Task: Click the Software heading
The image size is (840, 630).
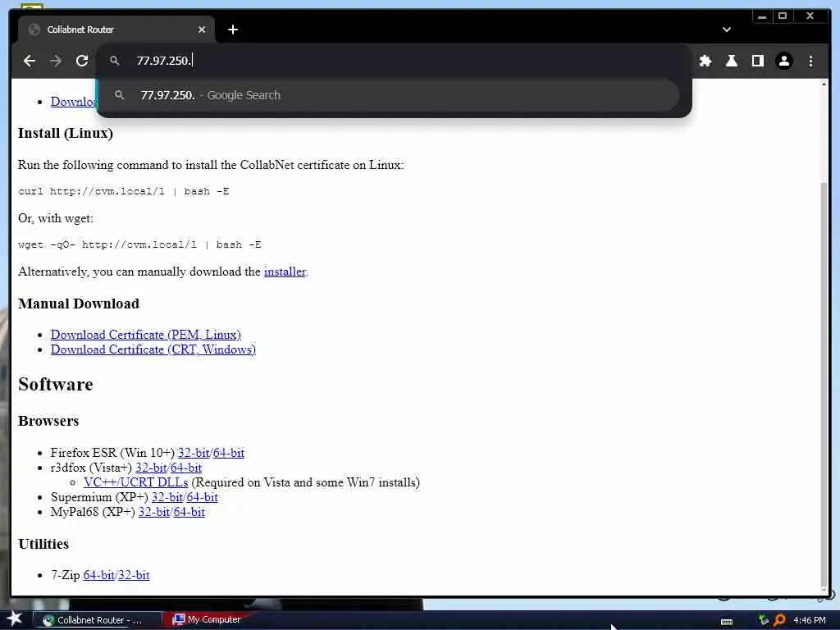Action: click(56, 385)
